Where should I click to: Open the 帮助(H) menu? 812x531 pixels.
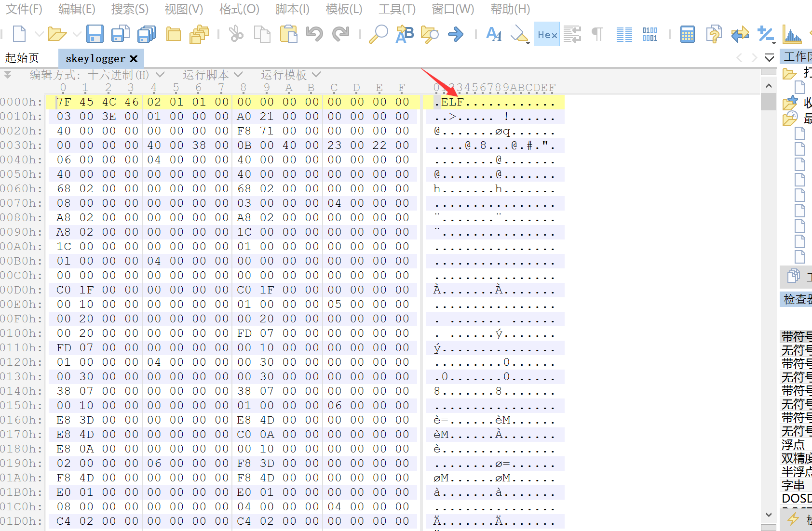click(510, 9)
